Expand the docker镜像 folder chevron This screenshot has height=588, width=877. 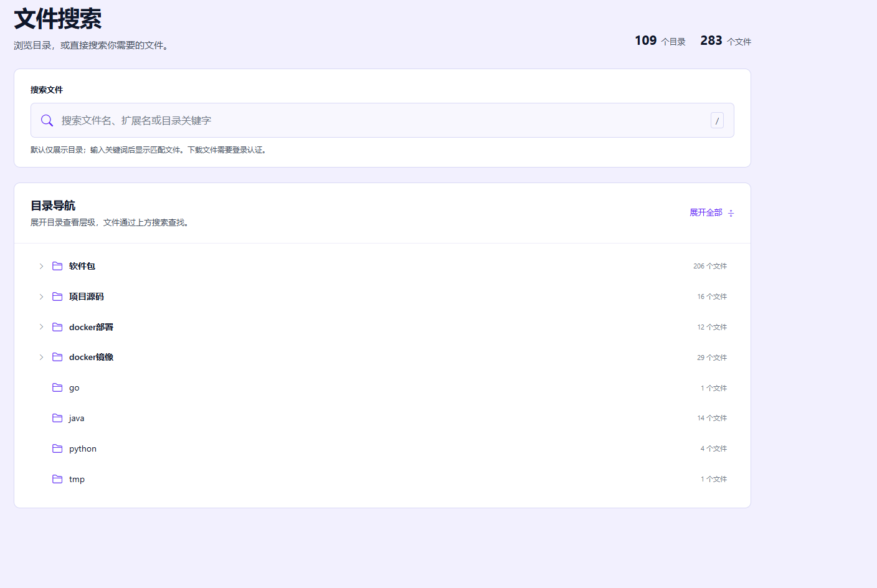coord(41,357)
